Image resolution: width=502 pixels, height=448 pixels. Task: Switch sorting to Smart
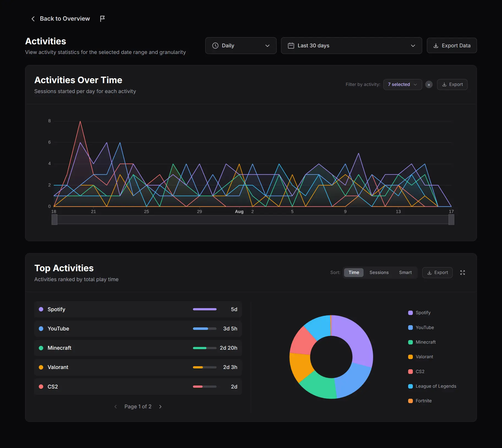pyautogui.click(x=405, y=272)
